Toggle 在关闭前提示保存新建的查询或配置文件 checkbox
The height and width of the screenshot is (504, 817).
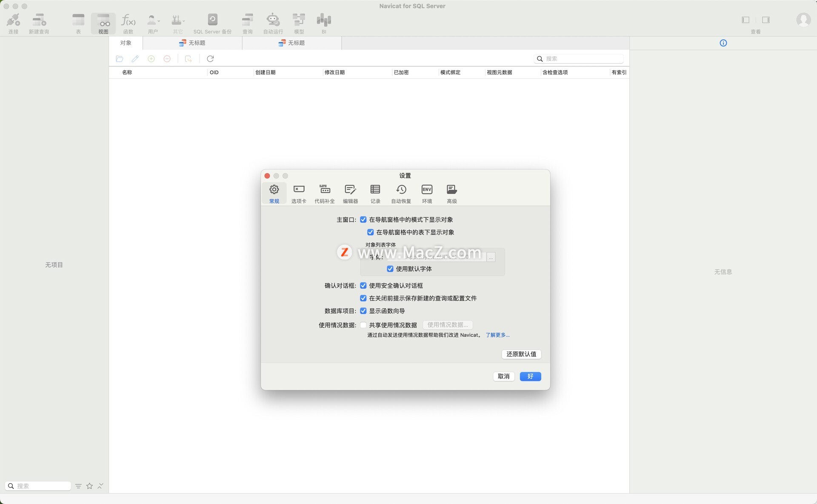(x=363, y=298)
